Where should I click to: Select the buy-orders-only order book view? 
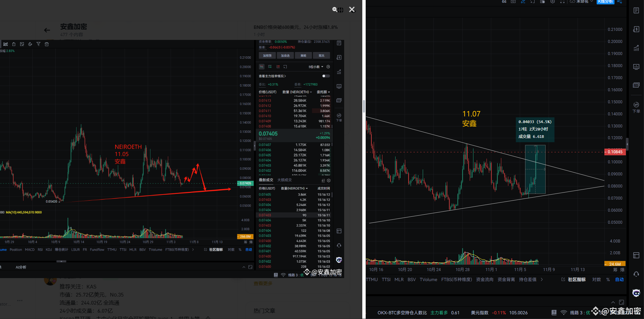(x=270, y=67)
